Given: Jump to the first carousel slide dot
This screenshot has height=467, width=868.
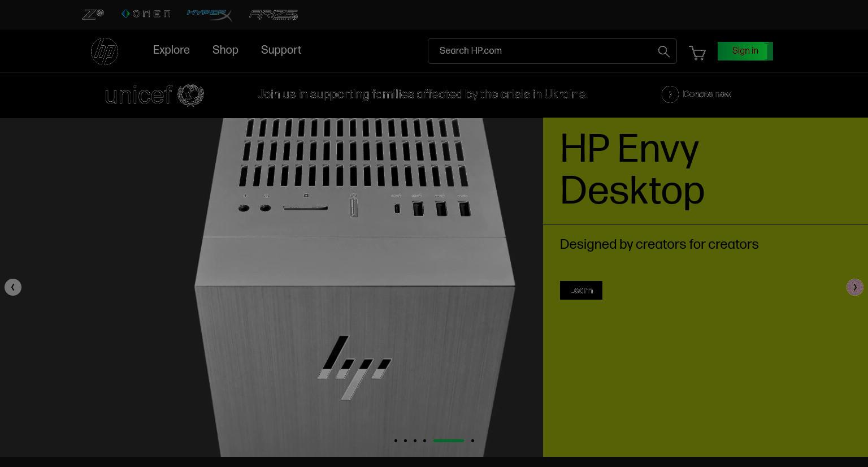Looking at the screenshot, I should 396,440.
